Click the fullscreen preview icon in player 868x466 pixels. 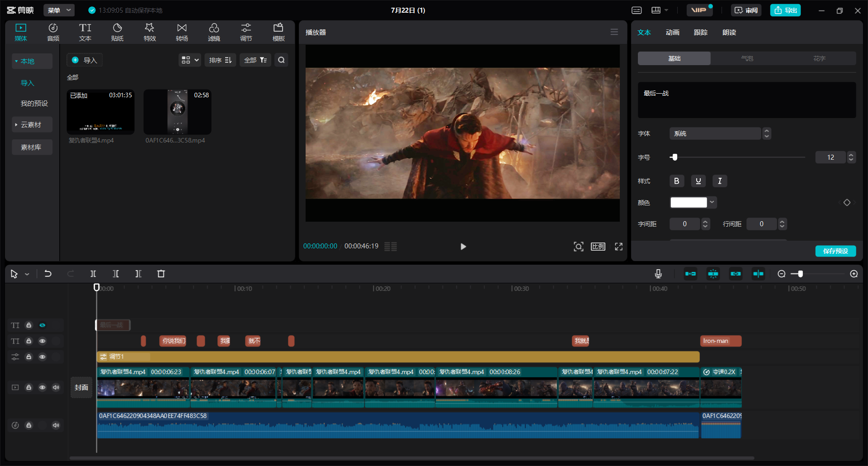pos(618,247)
